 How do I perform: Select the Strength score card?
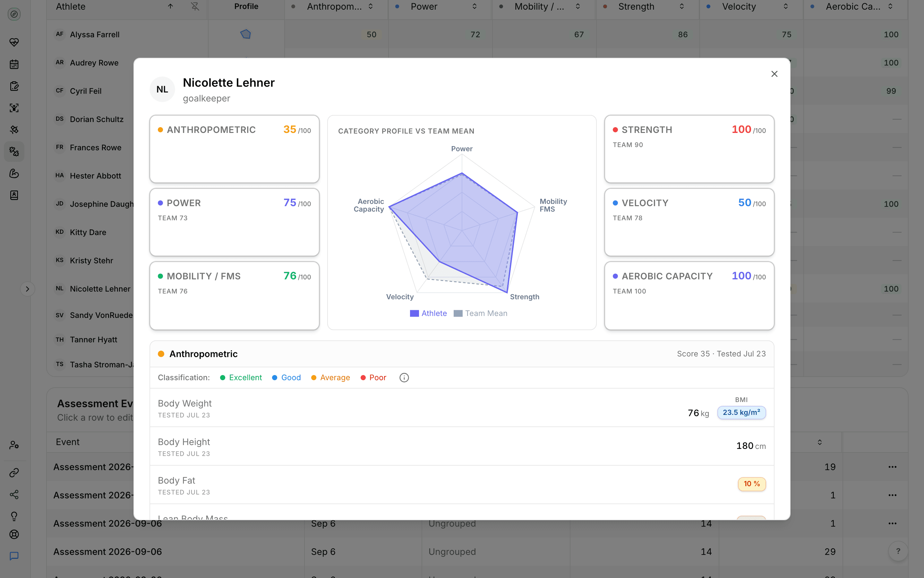[689, 149]
